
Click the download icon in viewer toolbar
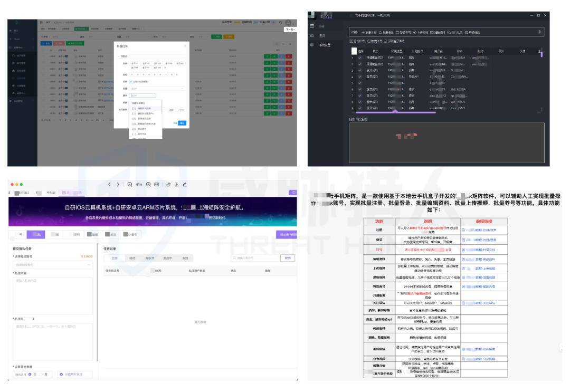[177, 185]
